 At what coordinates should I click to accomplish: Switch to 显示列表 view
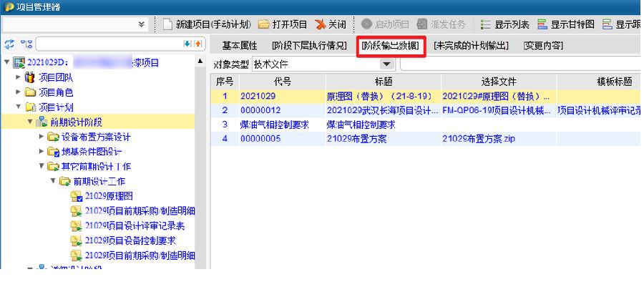(504, 24)
